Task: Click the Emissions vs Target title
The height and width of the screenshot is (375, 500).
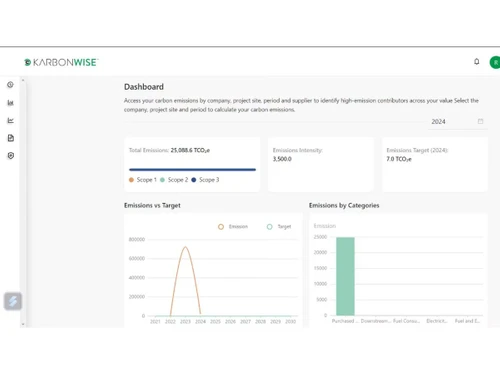Action: pyautogui.click(x=152, y=205)
